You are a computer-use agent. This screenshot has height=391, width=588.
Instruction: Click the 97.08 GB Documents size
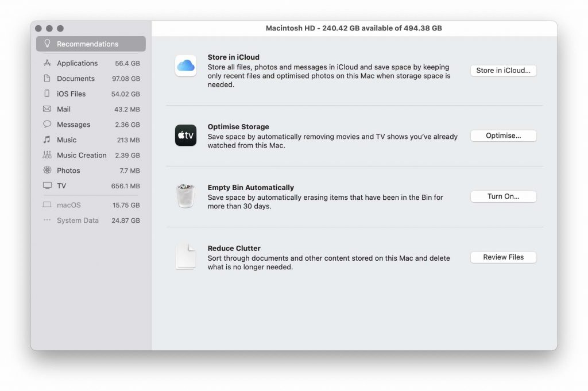tap(126, 79)
